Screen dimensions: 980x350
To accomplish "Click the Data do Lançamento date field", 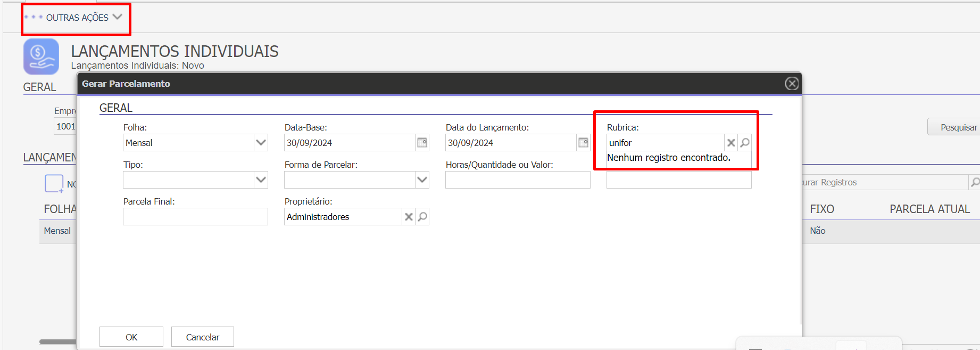I will [511, 143].
